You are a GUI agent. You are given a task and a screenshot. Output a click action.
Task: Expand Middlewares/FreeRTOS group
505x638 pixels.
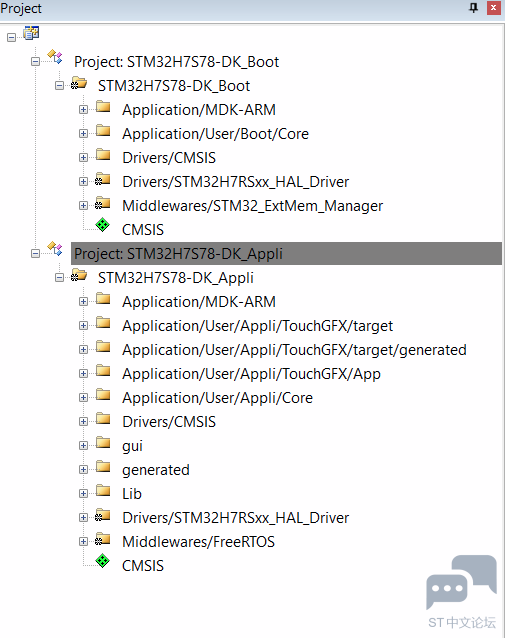83,542
